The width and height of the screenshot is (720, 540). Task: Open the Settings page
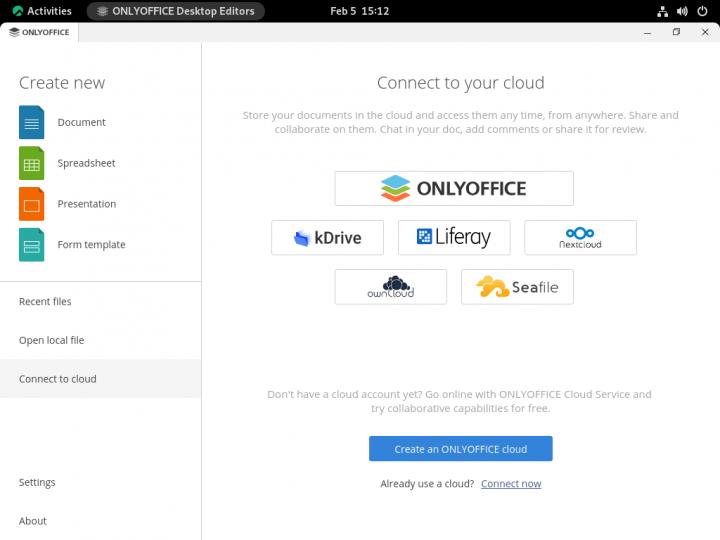(x=37, y=483)
